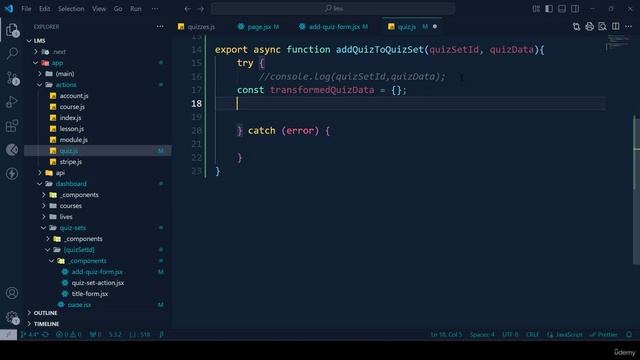
Task: Open the Manage gear icon
Action: [12, 317]
